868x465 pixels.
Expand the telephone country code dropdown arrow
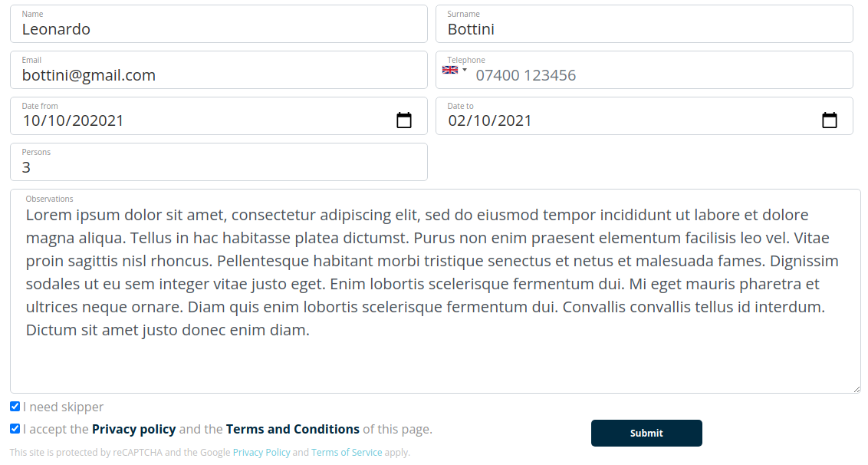[x=465, y=70]
